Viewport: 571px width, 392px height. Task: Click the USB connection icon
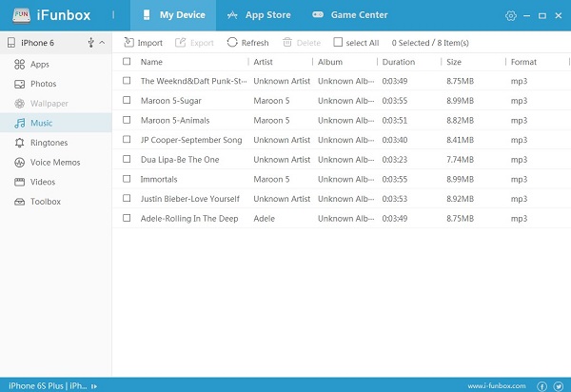point(91,43)
